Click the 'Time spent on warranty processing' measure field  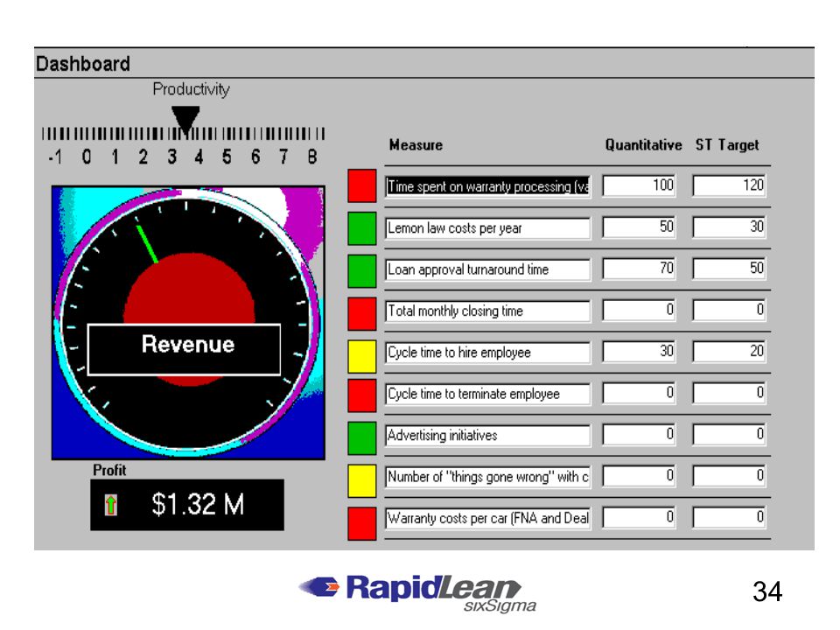(x=487, y=186)
